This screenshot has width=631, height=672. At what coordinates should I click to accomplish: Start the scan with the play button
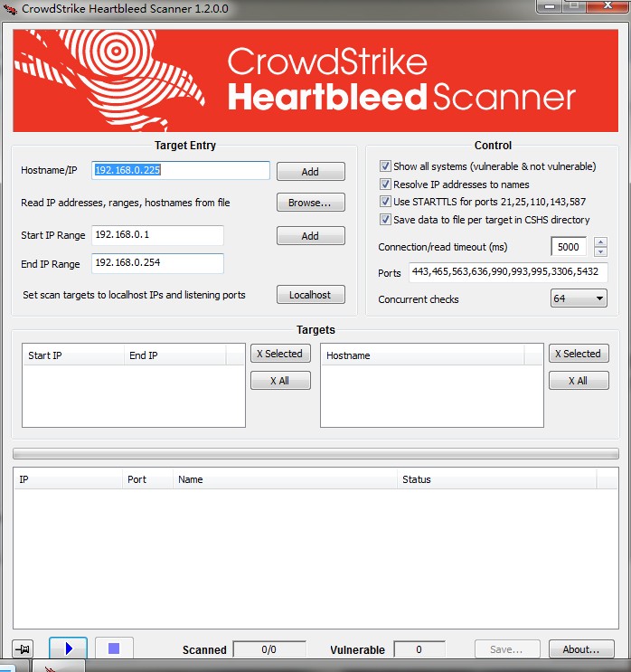point(68,648)
